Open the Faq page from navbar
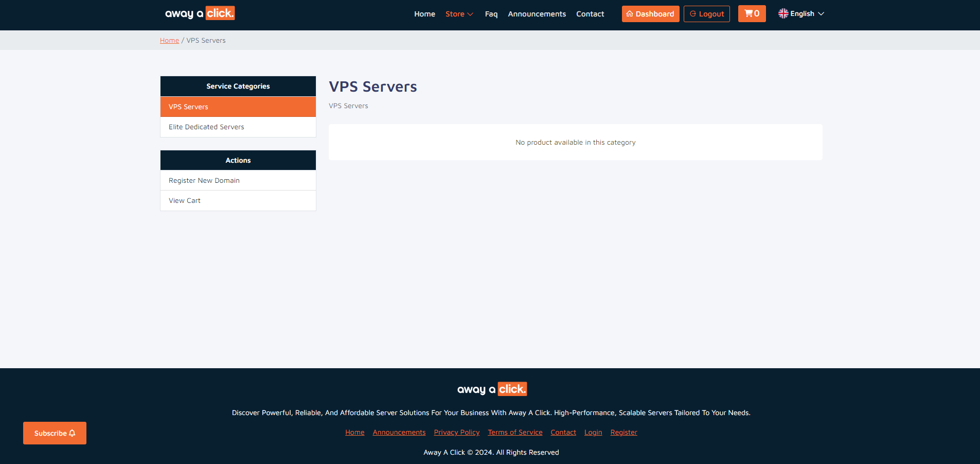This screenshot has height=464, width=980. pyautogui.click(x=491, y=14)
